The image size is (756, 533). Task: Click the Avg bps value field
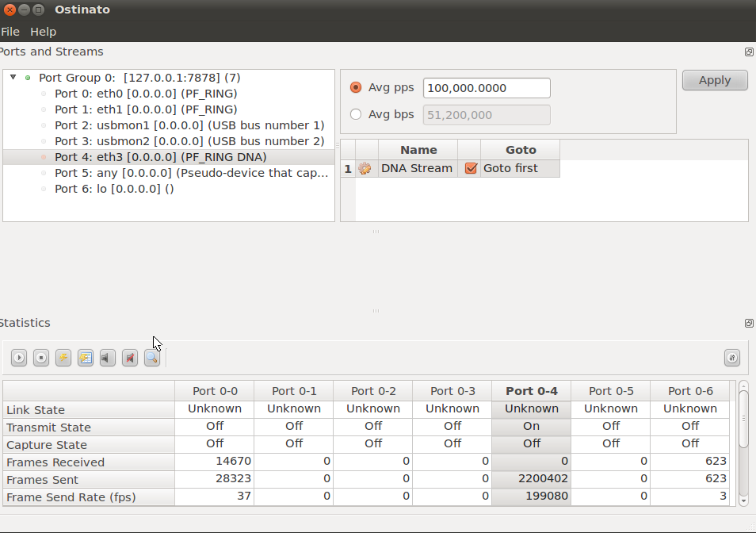pyautogui.click(x=487, y=115)
